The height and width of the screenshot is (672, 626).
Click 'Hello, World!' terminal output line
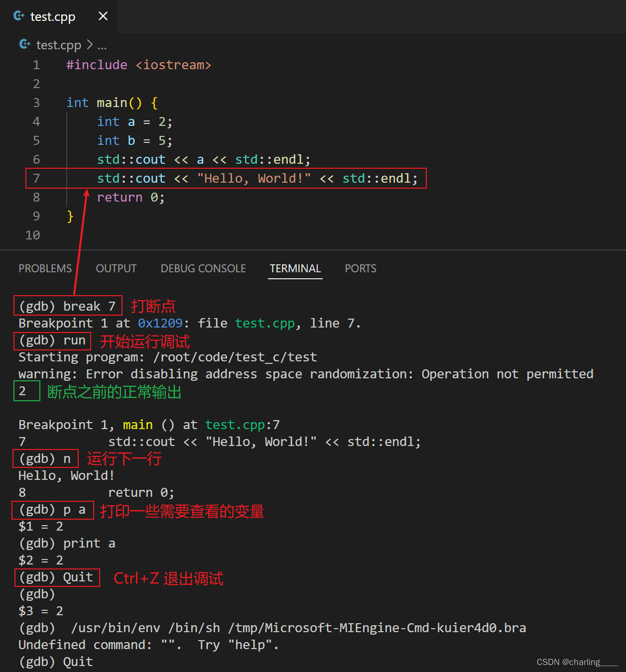[x=67, y=475]
